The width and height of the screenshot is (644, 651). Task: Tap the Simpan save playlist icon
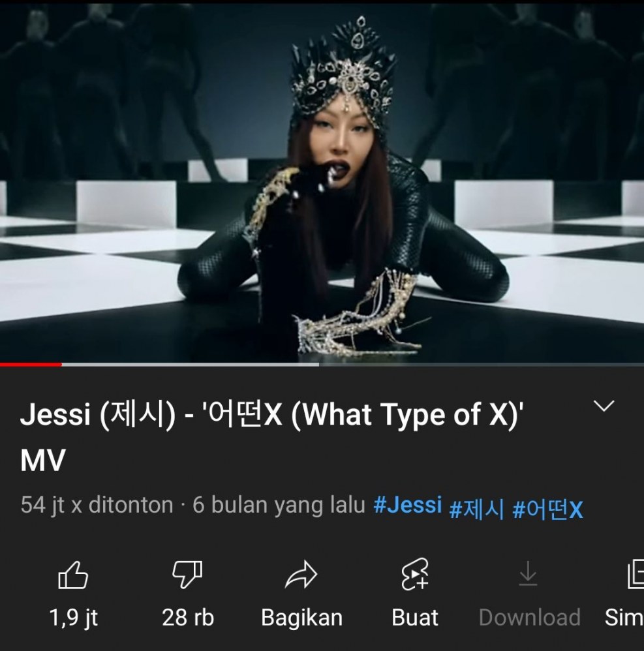click(636, 574)
